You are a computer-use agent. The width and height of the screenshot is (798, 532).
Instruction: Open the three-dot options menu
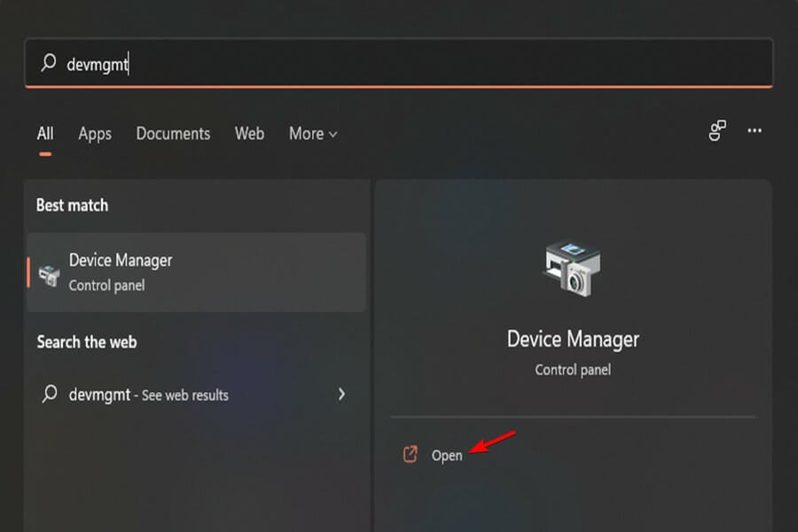[755, 131]
